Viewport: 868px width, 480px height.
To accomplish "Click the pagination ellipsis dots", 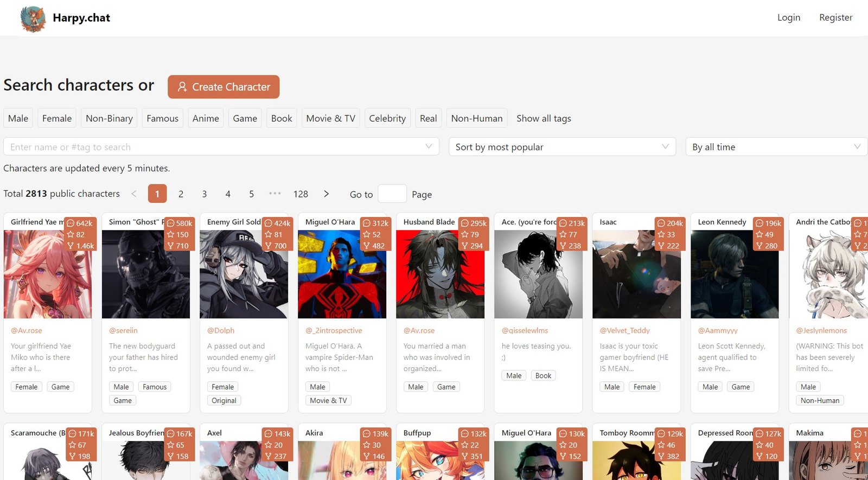I will click(x=275, y=194).
